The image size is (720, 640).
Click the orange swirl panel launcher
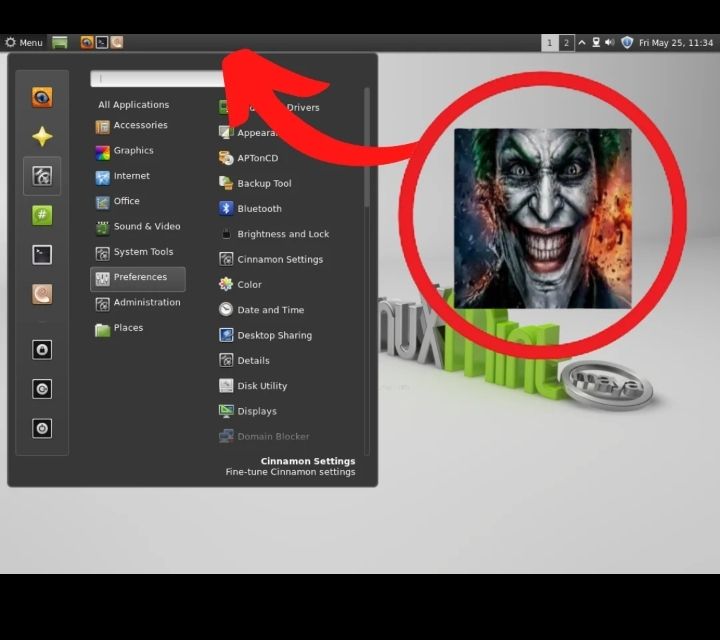coord(117,43)
